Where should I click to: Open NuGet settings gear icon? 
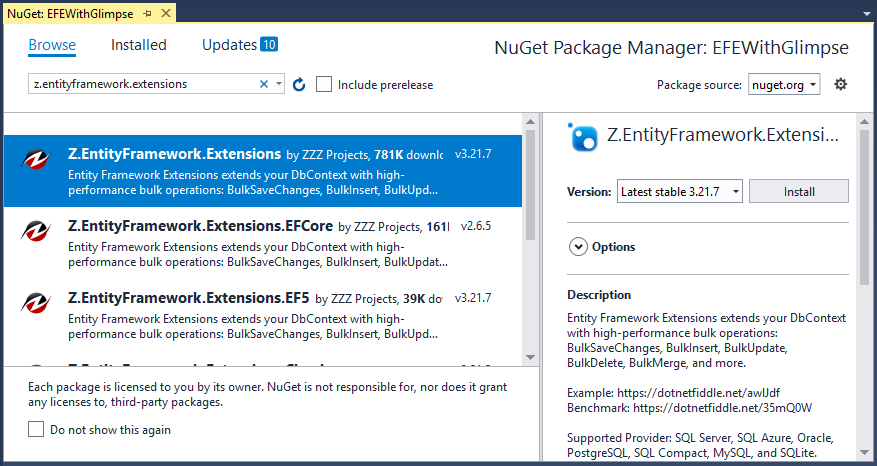840,84
